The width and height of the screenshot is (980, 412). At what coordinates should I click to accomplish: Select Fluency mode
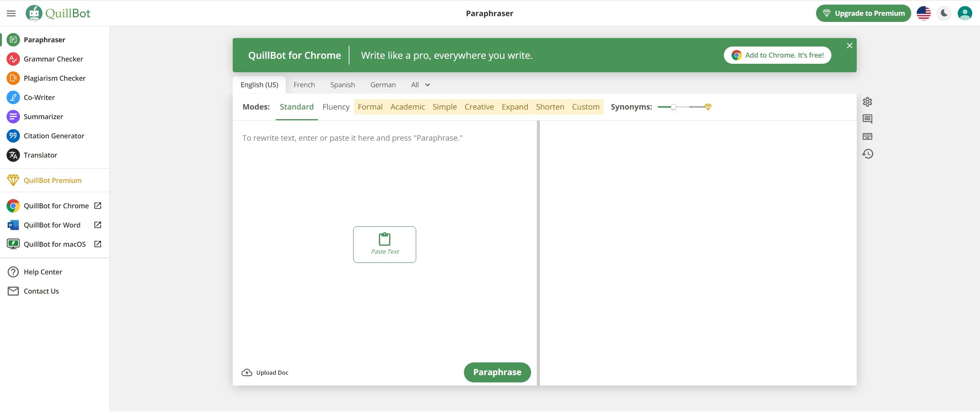point(336,107)
